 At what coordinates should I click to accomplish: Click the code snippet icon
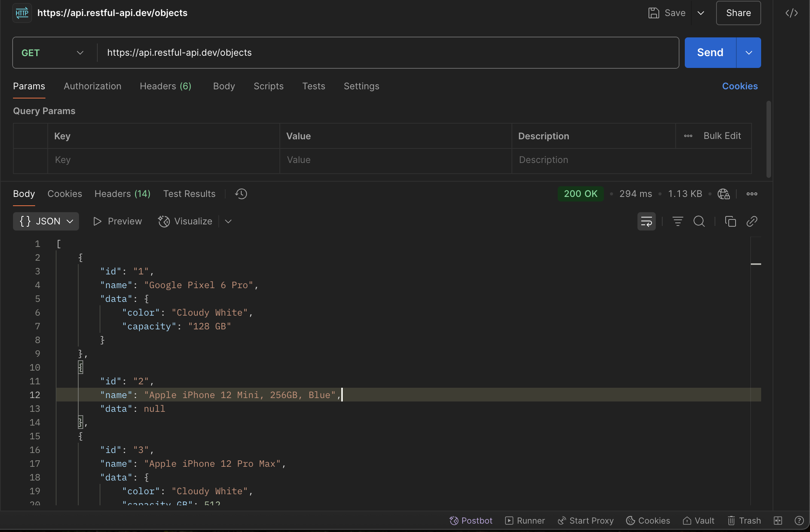click(791, 13)
